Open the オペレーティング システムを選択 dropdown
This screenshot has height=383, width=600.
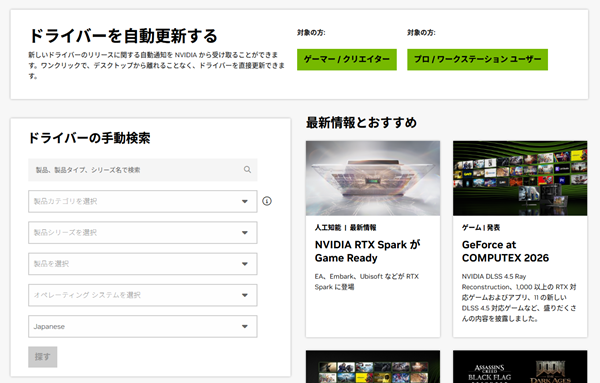pyautogui.click(x=142, y=295)
